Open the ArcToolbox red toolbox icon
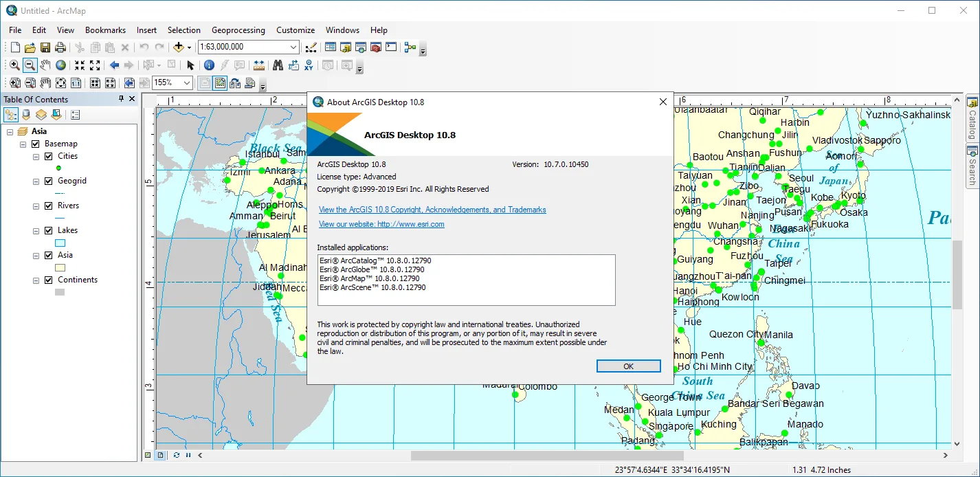 pos(376,47)
